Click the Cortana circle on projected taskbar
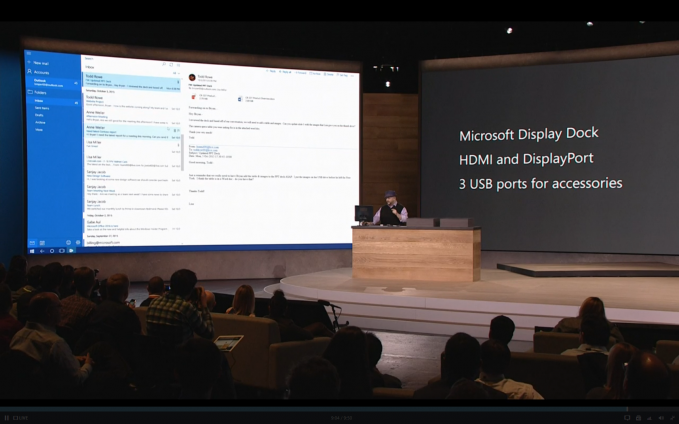The image size is (679, 424). 52,251
